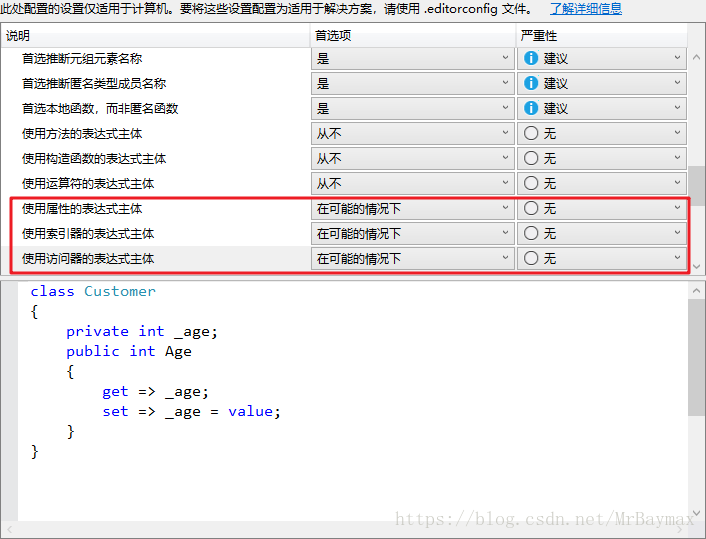The image size is (706, 539).
Task: Select the row 使用属性的表达式主体
Action: 82,208
